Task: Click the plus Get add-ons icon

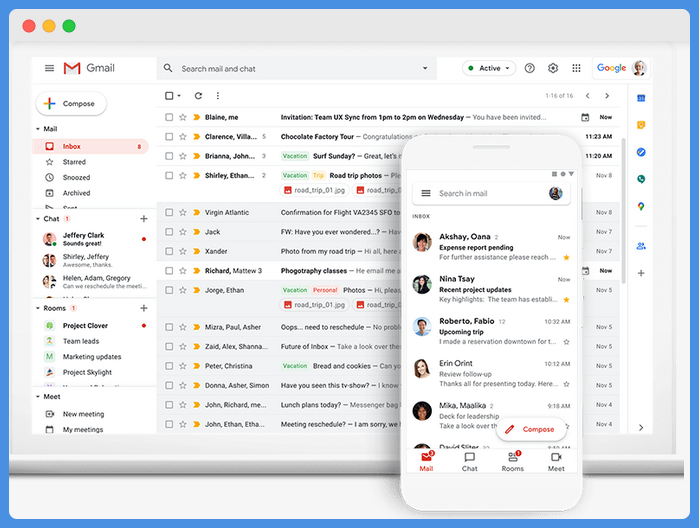Action: tap(641, 273)
